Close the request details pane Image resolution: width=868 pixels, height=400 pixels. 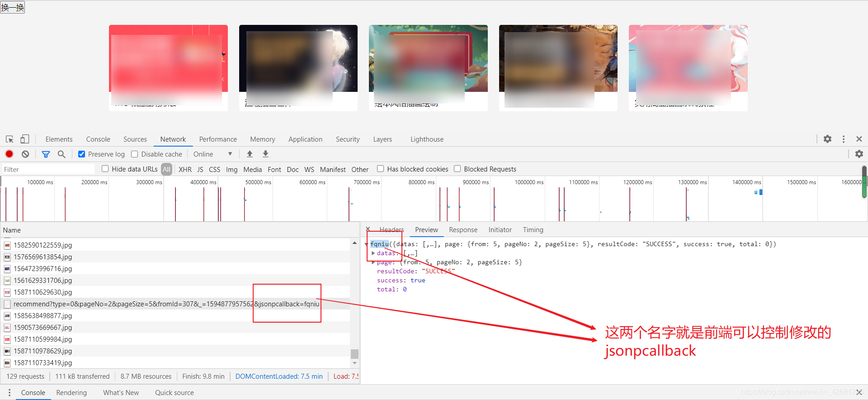tap(368, 229)
